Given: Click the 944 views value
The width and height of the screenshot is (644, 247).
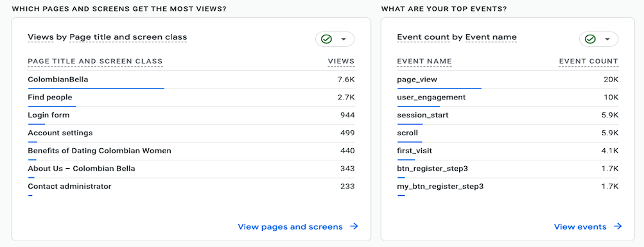Looking at the screenshot, I should [x=347, y=115].
